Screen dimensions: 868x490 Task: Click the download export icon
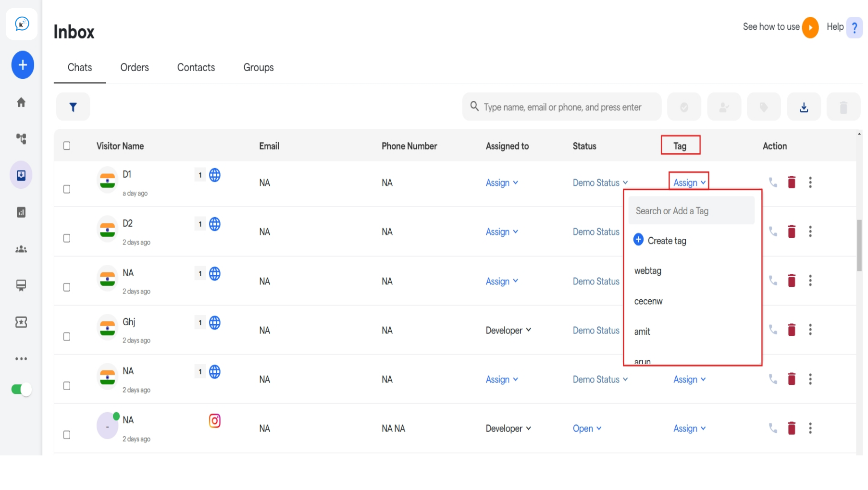[x=804, y=107]
